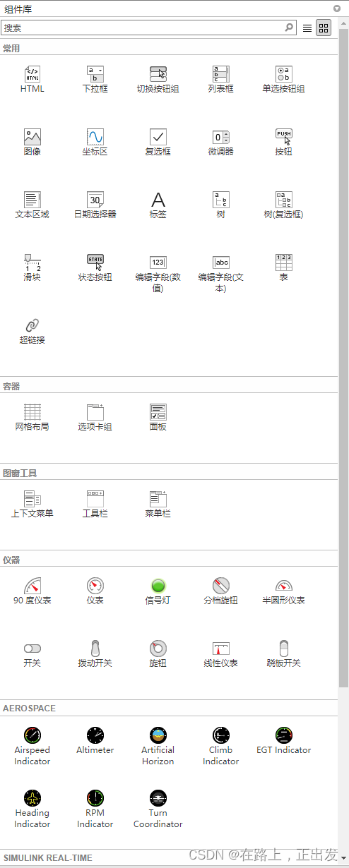The width and height of the screenshot is (349, 868).
Task: Pick the 下拉框 dropdown component
Action: coord(95,74)
